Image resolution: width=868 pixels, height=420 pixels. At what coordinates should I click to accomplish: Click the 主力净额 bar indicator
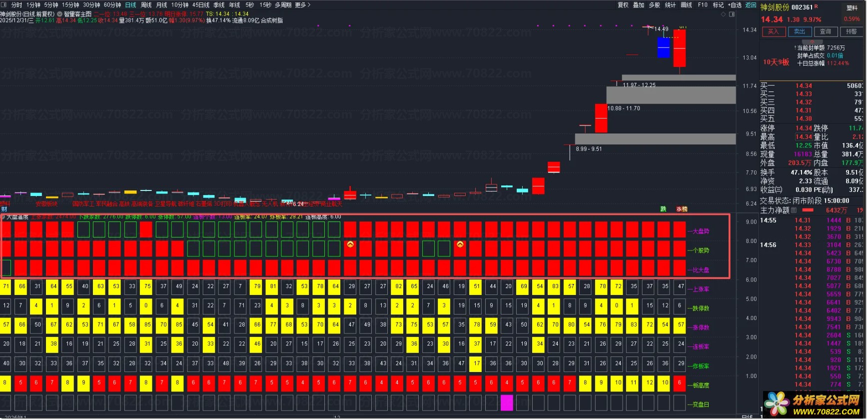click(x=808, y=210)
